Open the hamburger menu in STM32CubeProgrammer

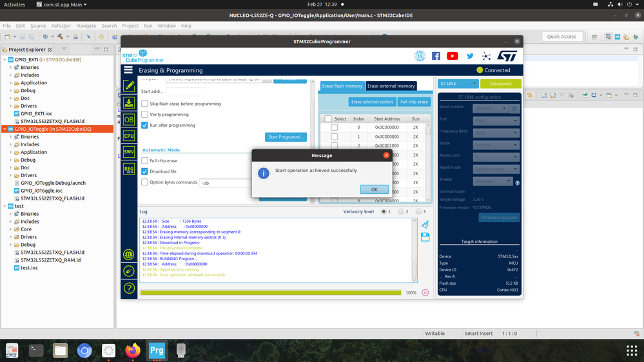(x=128, y=70)
